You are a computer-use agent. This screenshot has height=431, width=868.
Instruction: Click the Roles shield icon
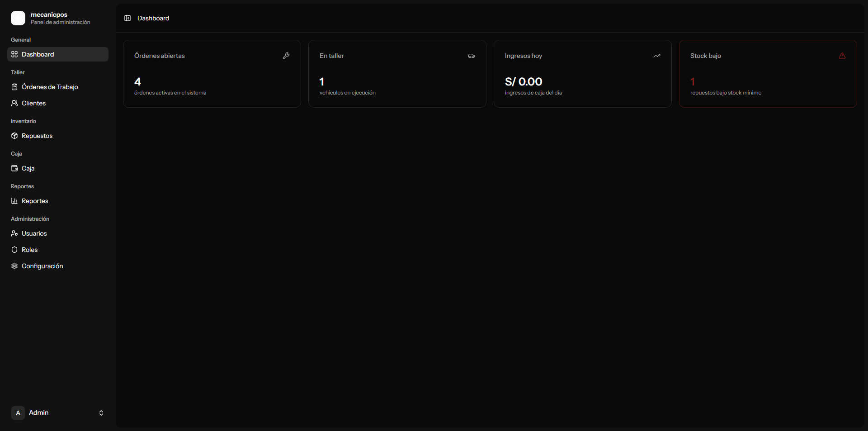coord(14,250)
